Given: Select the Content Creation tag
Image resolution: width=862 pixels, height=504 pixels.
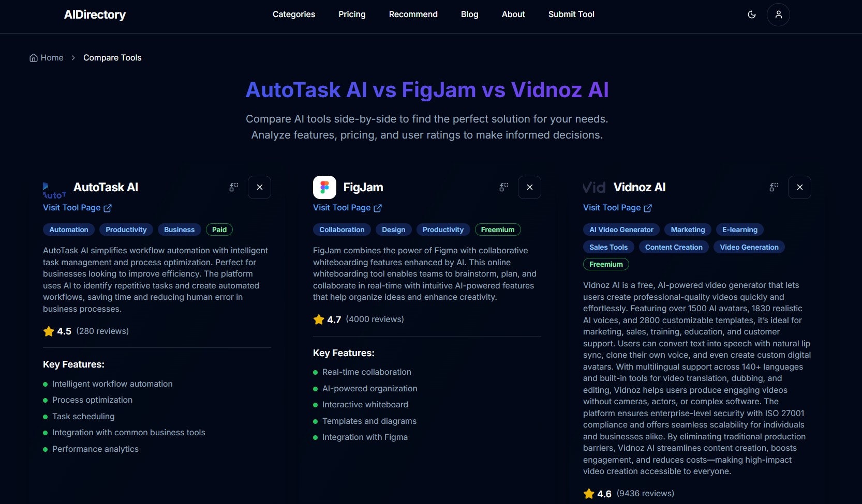Looking at the screenshot, I should (674, 247).
